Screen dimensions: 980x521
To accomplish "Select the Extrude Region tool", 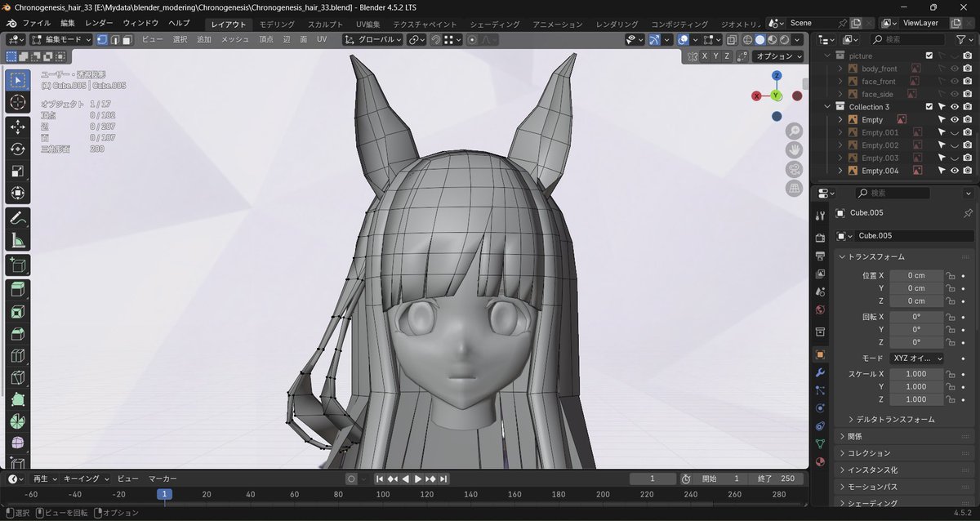I will pos(18,290).
